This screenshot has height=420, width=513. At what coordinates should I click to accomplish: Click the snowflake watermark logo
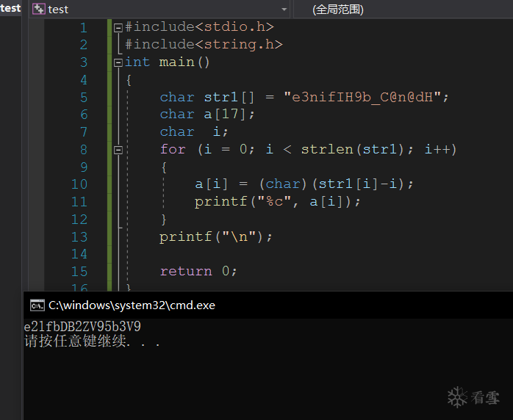pos(458,398)
